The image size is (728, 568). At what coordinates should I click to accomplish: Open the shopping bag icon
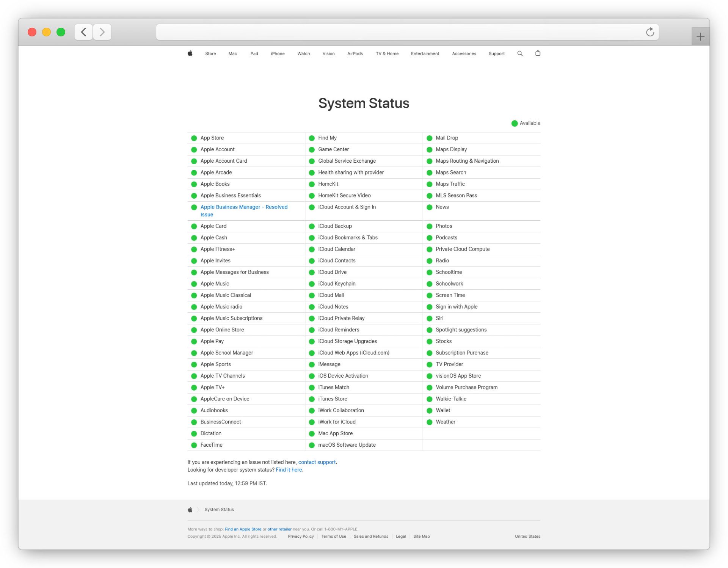[x=538, y=53]
